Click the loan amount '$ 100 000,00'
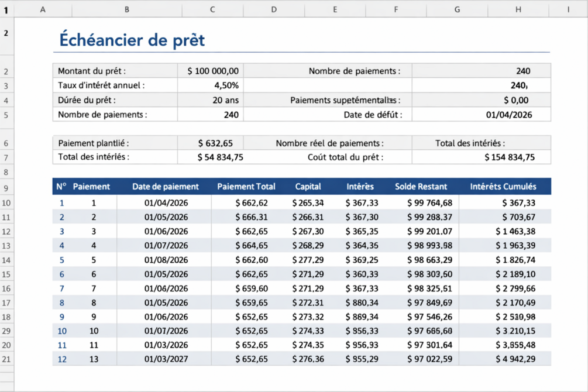 tap(213, 71)
